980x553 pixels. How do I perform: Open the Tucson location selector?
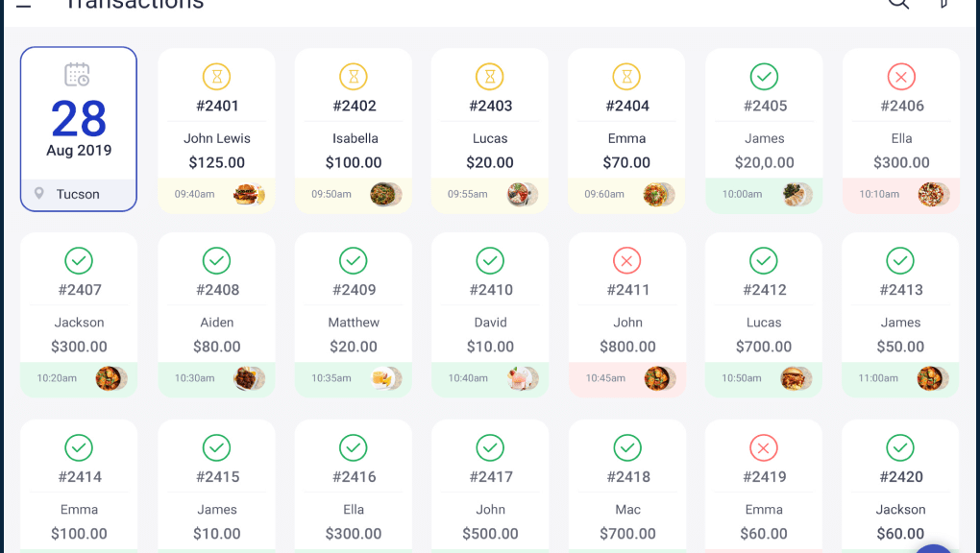click(x=79, y=194)
